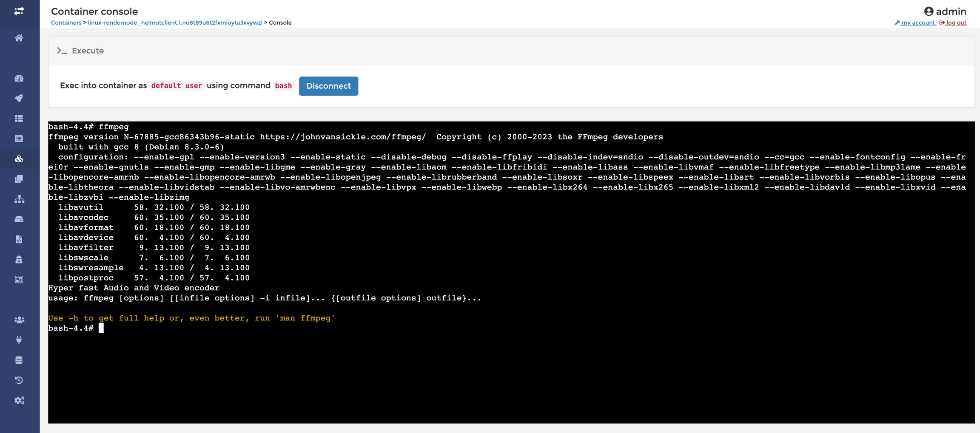Open the Dashboard gauge icon
980x433 pixels.
pos(19,78)
